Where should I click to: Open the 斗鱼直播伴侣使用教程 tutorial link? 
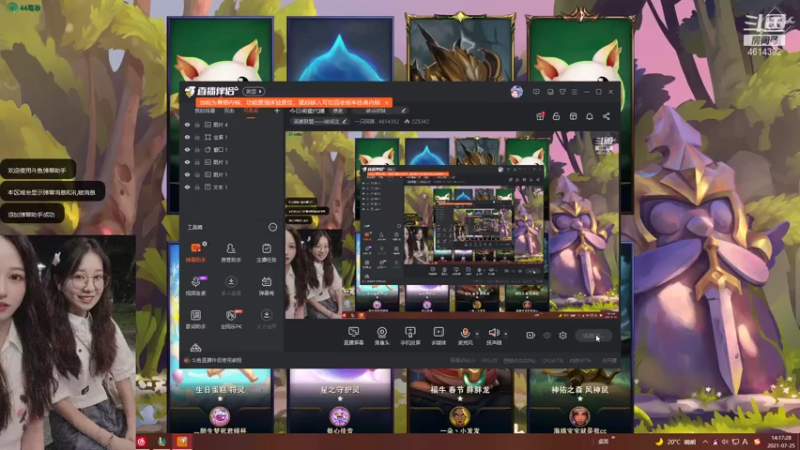(x=216, y=360)
